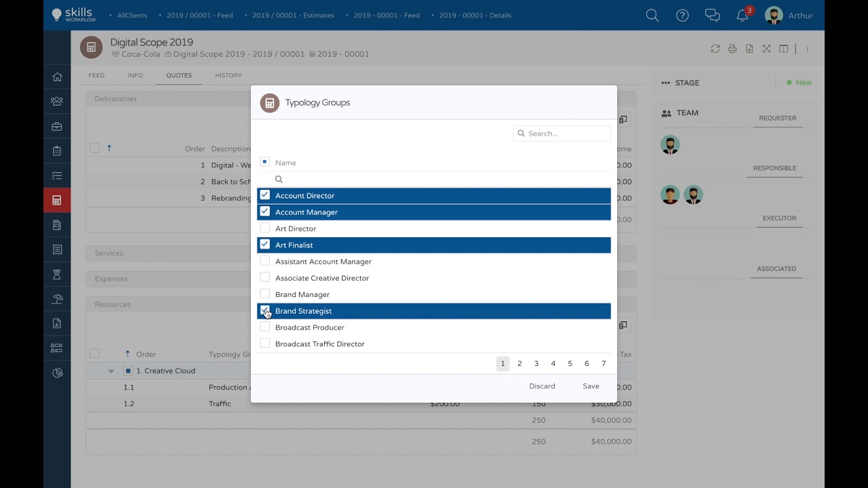Toggle fullscreen expand arrows icon
The image size is (868, 488).
click(766, 49)
